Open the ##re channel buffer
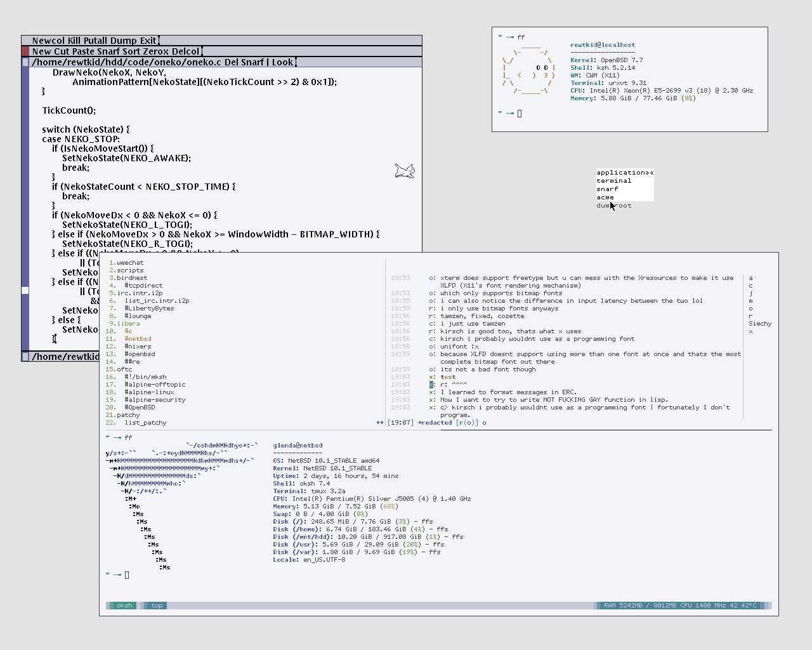812x650 pixels. coord(132,362)
